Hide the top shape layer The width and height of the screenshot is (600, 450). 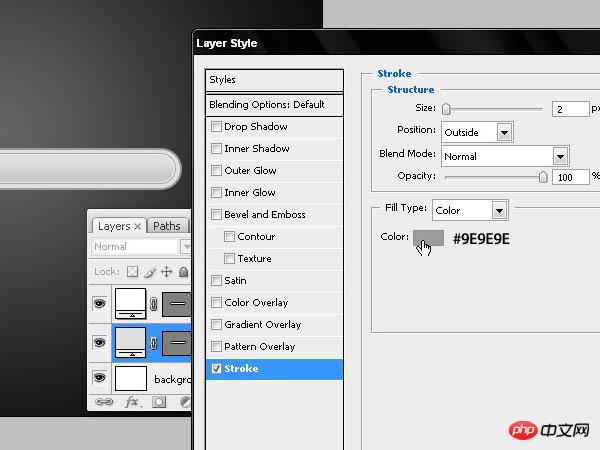pyautogui.click(x=99, y=304)
